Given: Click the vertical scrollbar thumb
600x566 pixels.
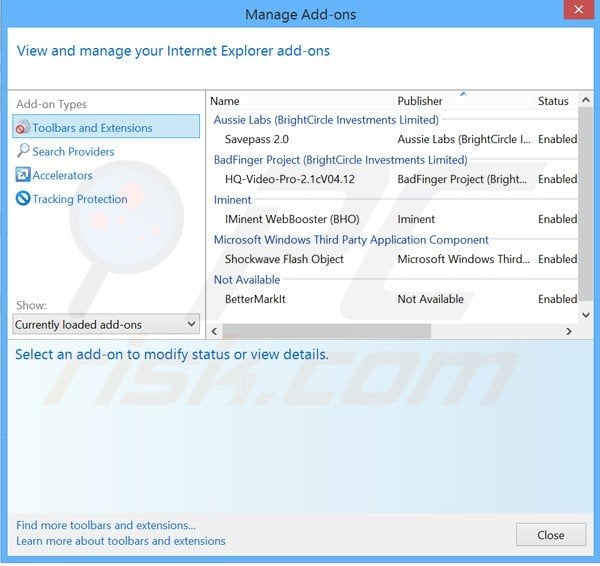Looking at the screenshot, I should [x=585, y=204].
